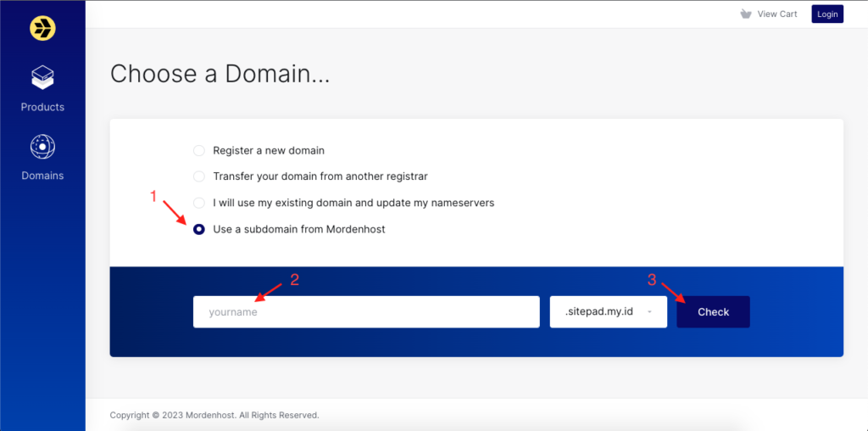Select Use a subdomain from Mordenhost
The height and width of the screenshot is (431, 868).
click(x=198, y=229)
